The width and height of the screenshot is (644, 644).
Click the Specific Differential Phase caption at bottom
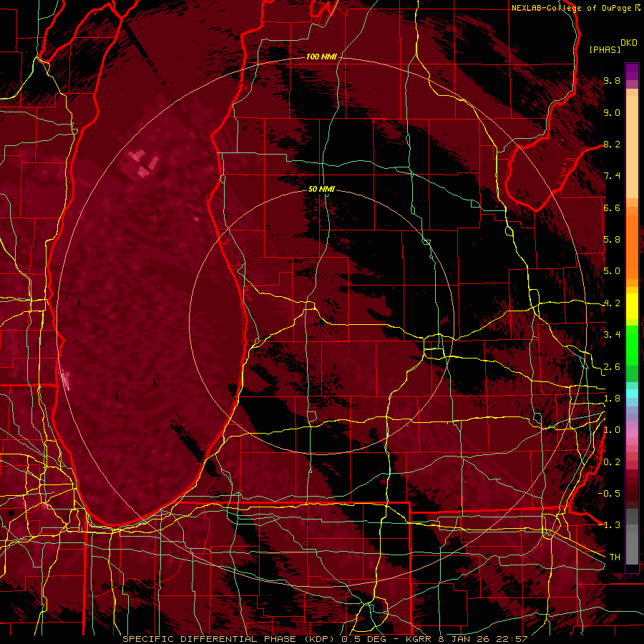point(325,639)
